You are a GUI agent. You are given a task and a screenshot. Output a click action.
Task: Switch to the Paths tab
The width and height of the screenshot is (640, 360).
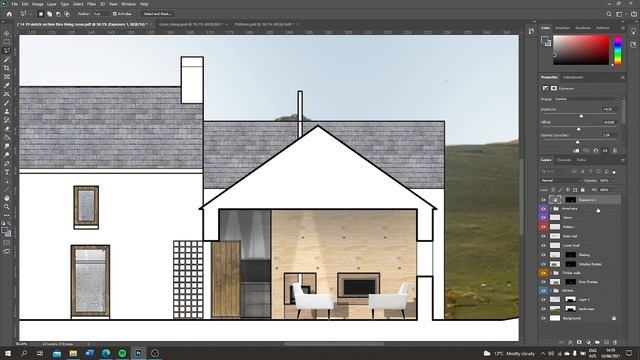(581, 160)
